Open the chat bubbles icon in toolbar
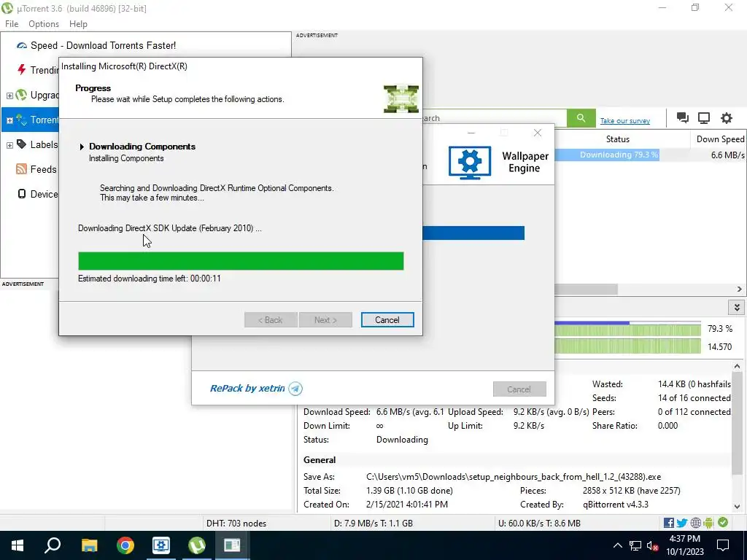The image size is (747, 560). tap(682, 117)
